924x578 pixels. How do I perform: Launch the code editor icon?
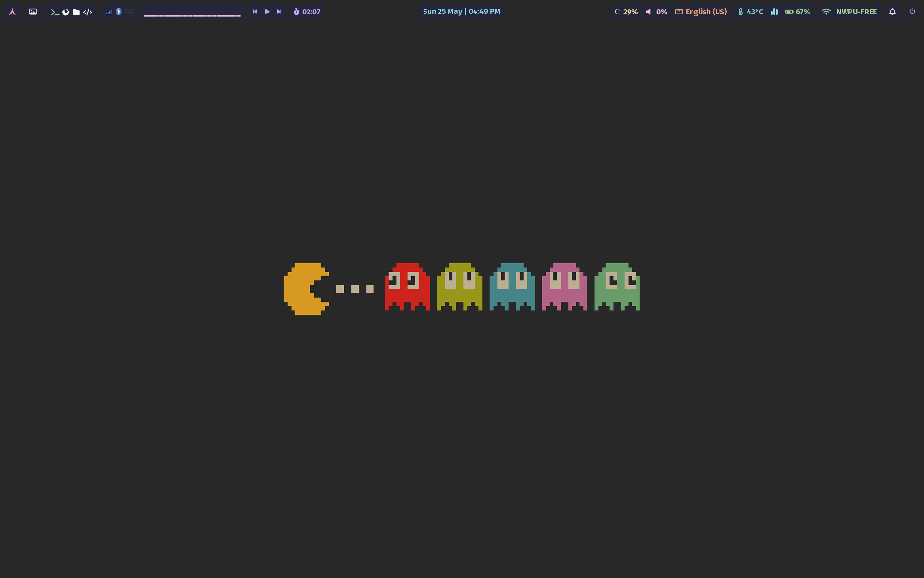click(88, 12)
